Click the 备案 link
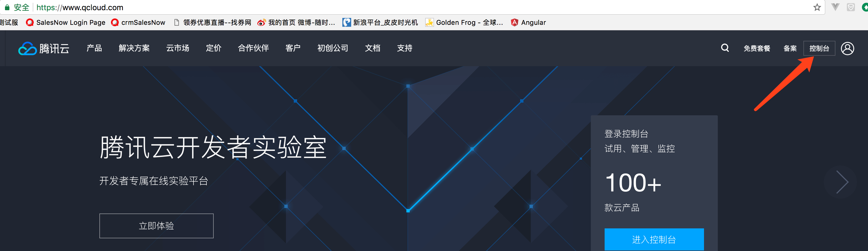Screen dimensions: 868x251 coord(790,49)
